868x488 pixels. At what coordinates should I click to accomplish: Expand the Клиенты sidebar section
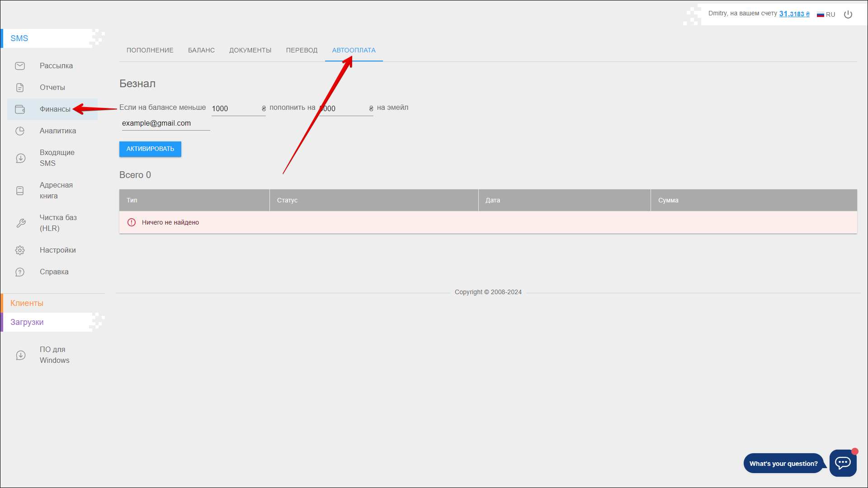pyautogui.click(x=27, y=303)
